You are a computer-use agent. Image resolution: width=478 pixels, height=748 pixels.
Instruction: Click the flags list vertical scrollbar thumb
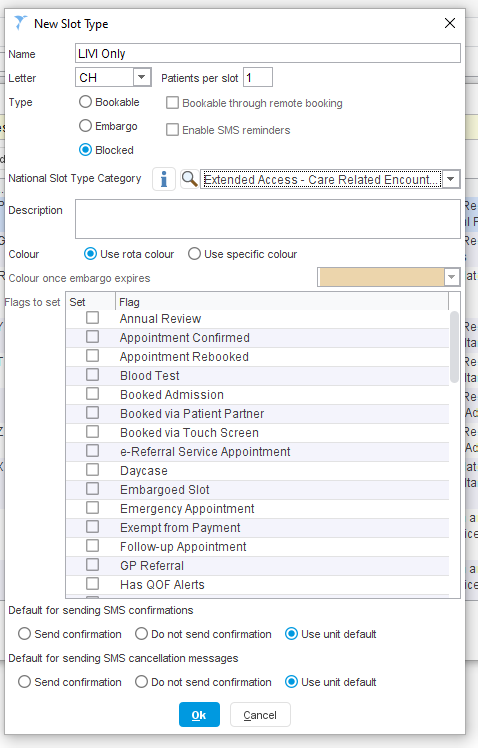click(x=454, y=347)
